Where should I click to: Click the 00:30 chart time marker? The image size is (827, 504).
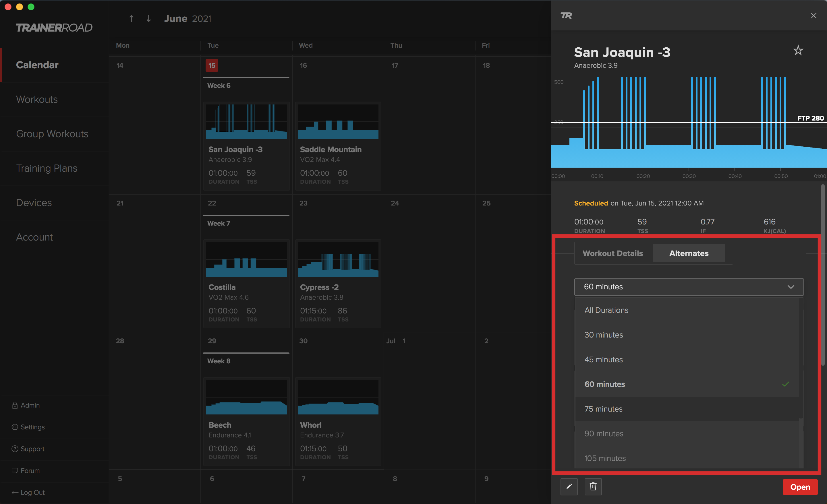point(689,176)
